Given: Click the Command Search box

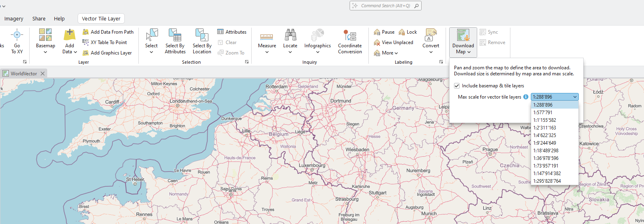Looking at the screenshot, I should click(x=386, y=6).
